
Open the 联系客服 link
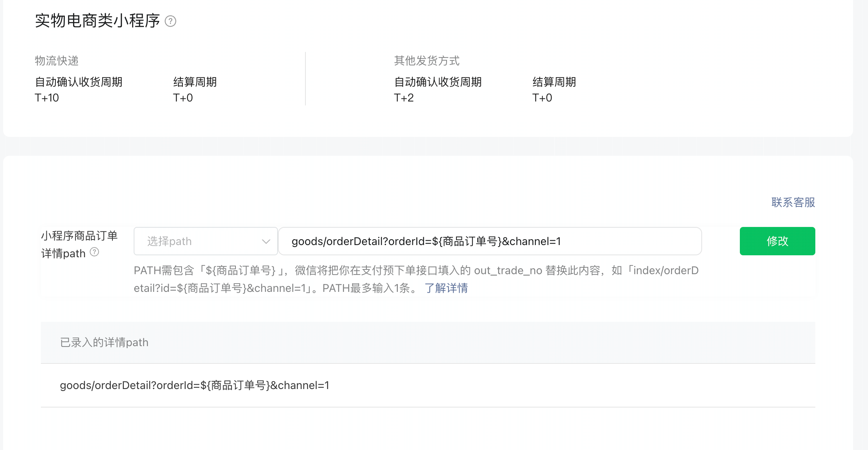point(793,202)
